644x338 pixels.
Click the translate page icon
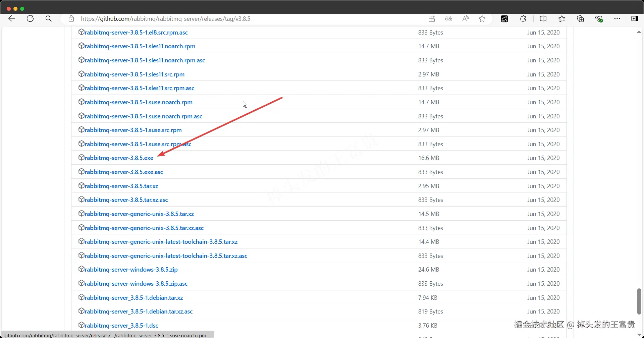coord(448,19)
